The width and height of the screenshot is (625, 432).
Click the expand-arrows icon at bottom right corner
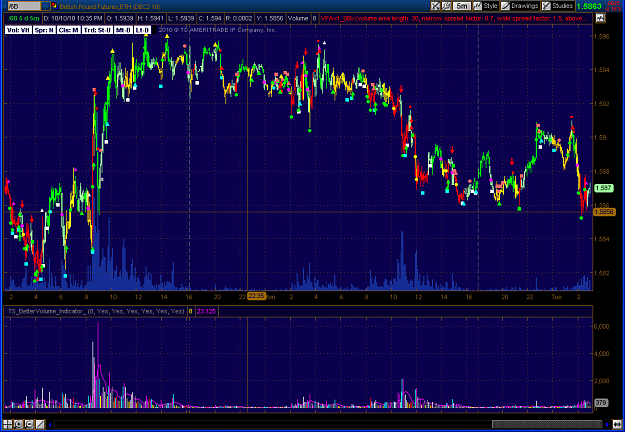pos(617,424)
